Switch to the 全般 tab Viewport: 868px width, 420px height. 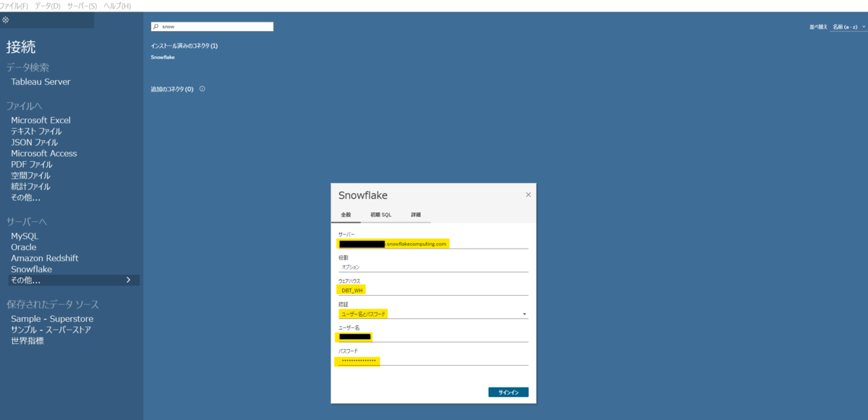[x=346, y=215]
